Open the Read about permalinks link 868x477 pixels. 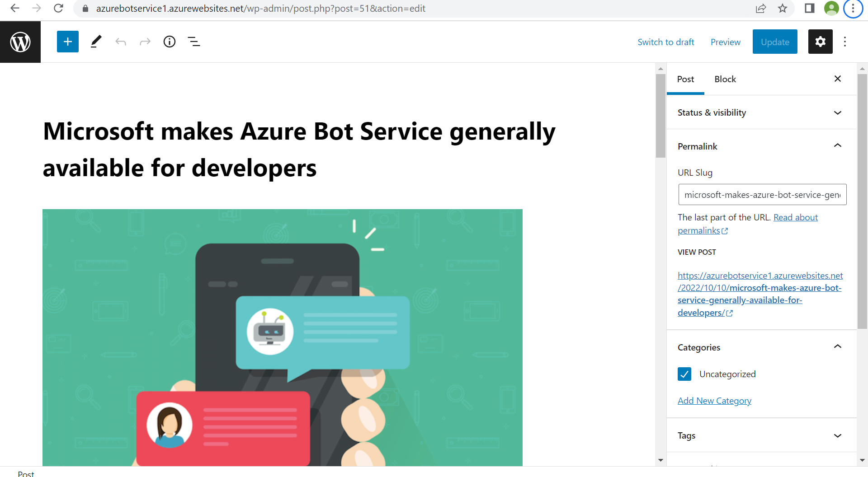[795, 217]
